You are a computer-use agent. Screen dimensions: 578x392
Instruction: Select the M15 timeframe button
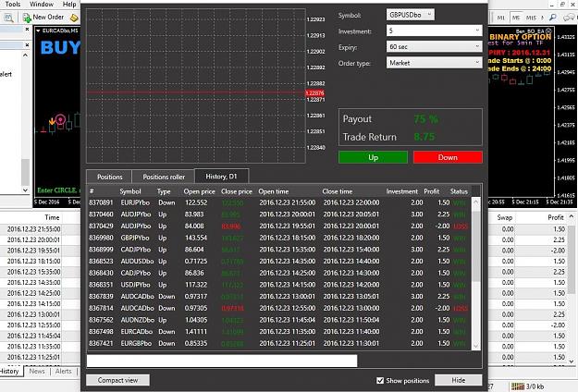coord(531,18)
